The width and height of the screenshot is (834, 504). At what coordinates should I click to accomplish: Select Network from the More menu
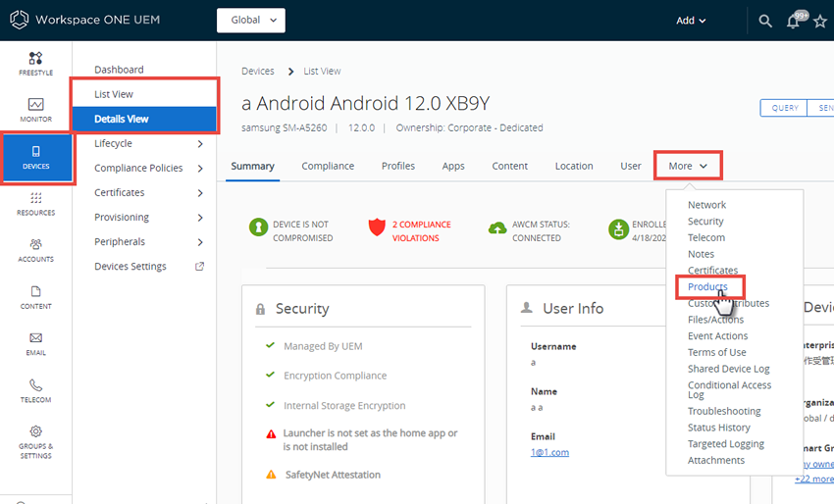pyautogui.click(x=706, y=205)
